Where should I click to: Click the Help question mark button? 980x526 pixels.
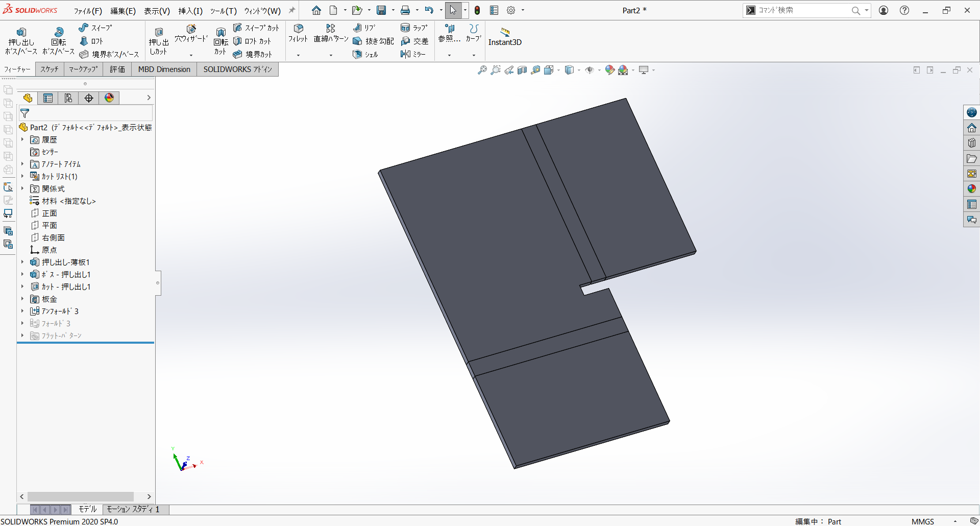(904, 10)
